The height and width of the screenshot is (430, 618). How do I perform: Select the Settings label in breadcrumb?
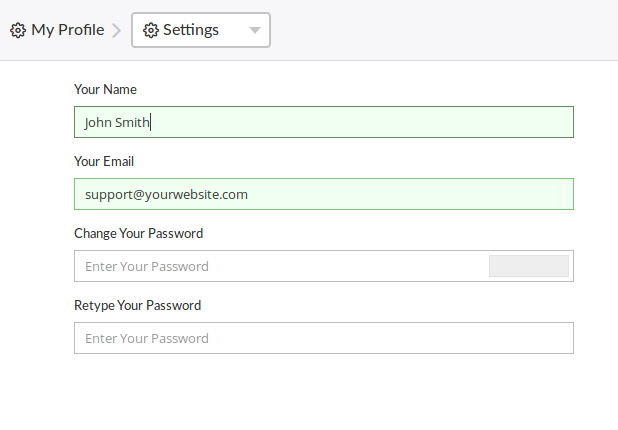(191, 30)
